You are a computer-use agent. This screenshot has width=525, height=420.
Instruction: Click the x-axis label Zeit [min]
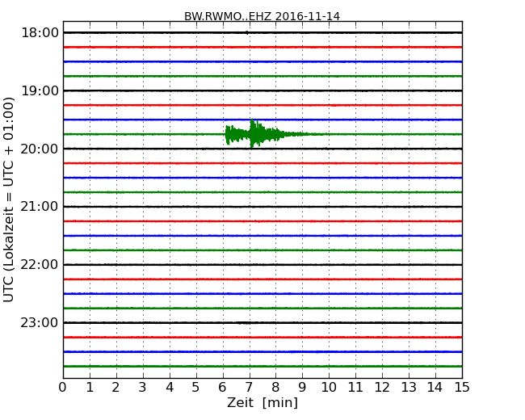coord(262,402)
